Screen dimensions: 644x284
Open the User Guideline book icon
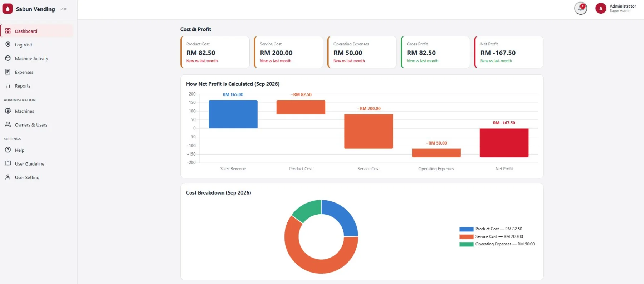tap(8, 163)
